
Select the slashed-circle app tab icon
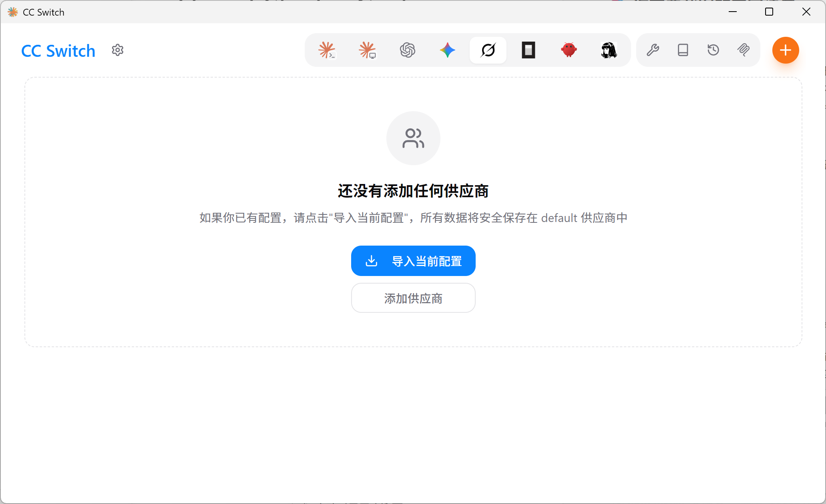click(x=488, y=50)
